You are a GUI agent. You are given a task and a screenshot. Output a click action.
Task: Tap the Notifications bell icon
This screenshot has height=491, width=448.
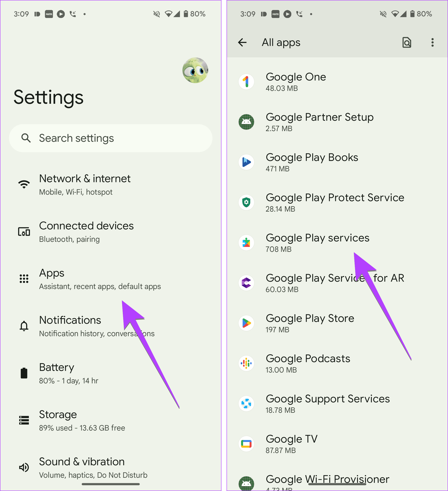click(x=24, y=326)
